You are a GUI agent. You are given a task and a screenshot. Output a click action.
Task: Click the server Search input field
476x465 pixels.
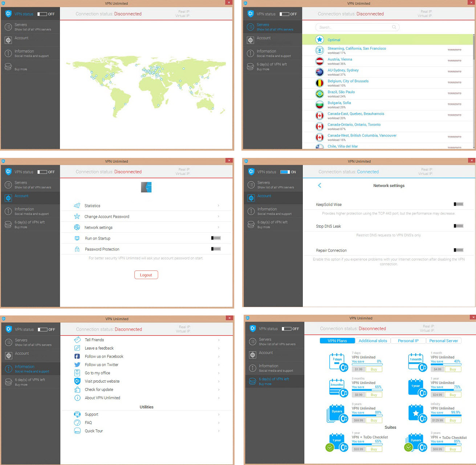click(x=358, y=27)
